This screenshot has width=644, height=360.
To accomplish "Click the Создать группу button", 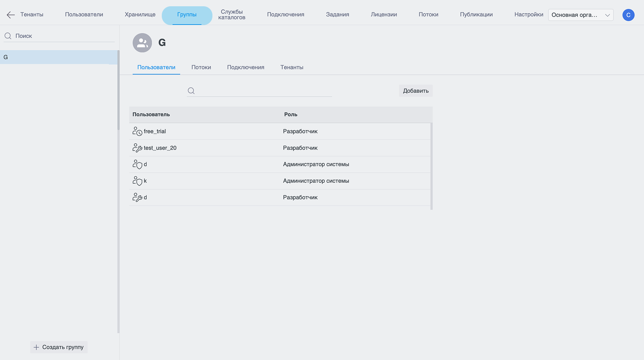I will [59, 347].
